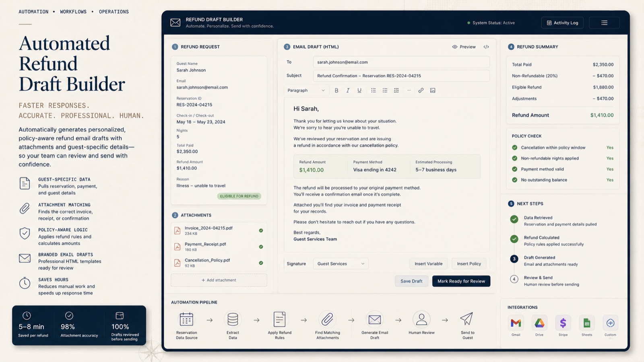This screenshot has height=362, width=644.
Task: Insert a hyperlink in the email
Action: pyautogui.click(x=421, y=90)
